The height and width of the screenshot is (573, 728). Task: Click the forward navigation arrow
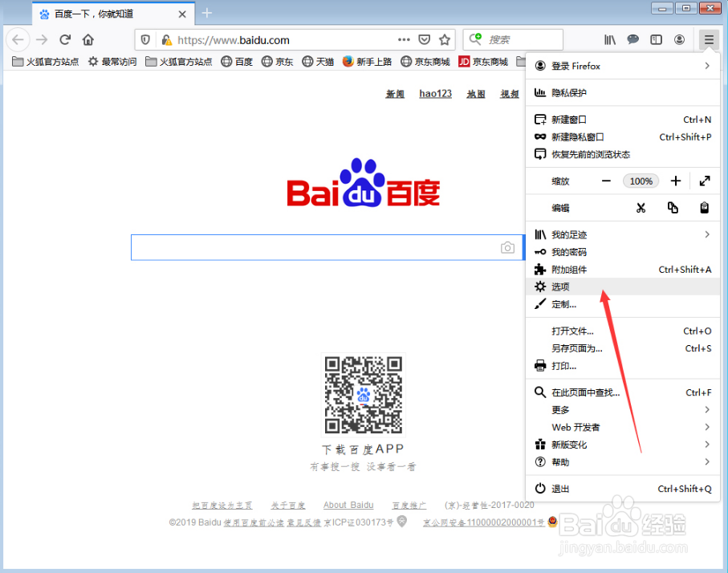pos(42,40)
